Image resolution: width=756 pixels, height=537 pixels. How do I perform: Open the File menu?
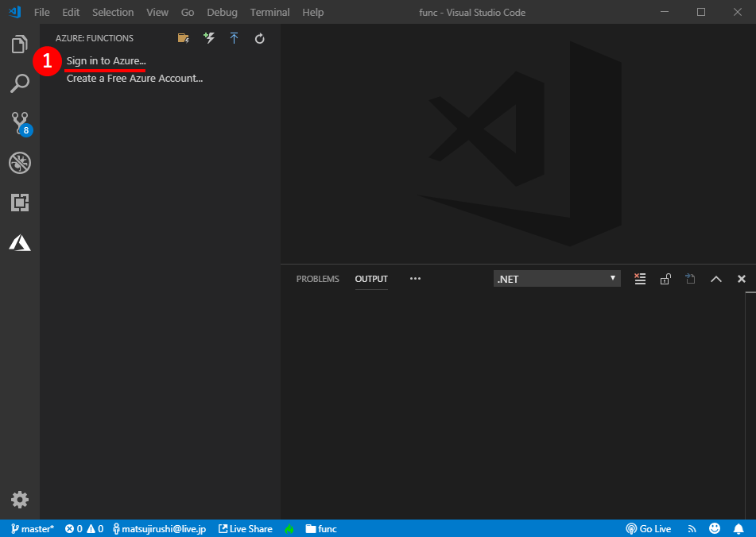click(42, 13)
